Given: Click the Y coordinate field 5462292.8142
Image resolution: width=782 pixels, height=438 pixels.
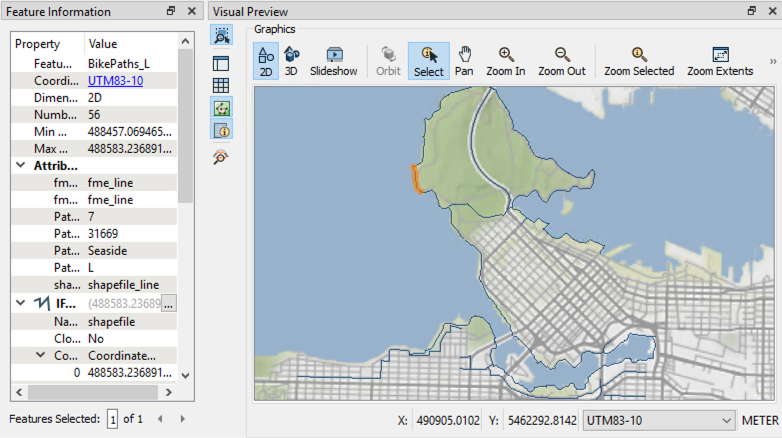Looking at the screenshot, I should (542, 421).
